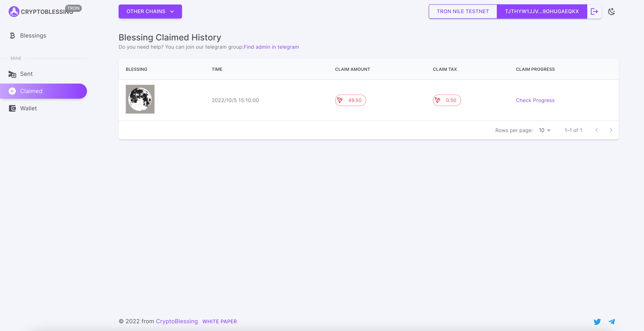The width and height of the screenshot is (644, 331).
Task: Click the CryptoBlessing rocket logo icon
Action: 14,12
